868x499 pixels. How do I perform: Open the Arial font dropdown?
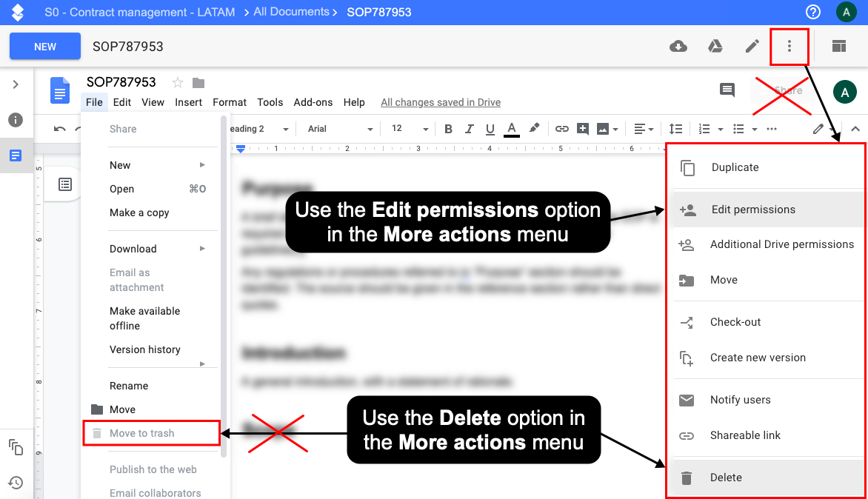[340, 129]
